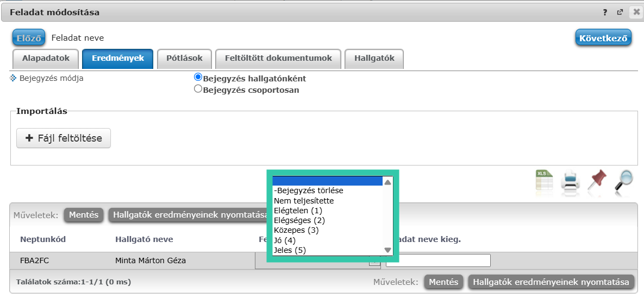Viewport: 644px width, 299px height.
Task: Click the question mark help icon
Action: point(605,12)
